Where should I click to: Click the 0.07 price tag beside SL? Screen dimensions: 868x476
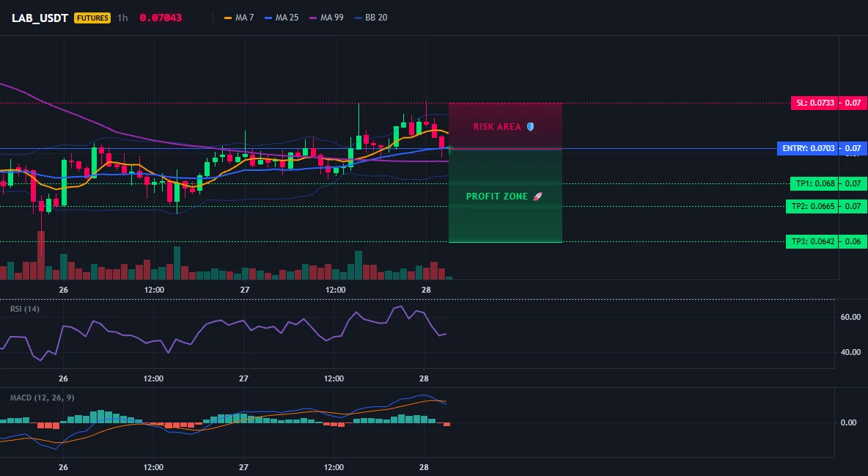point(853,103)
